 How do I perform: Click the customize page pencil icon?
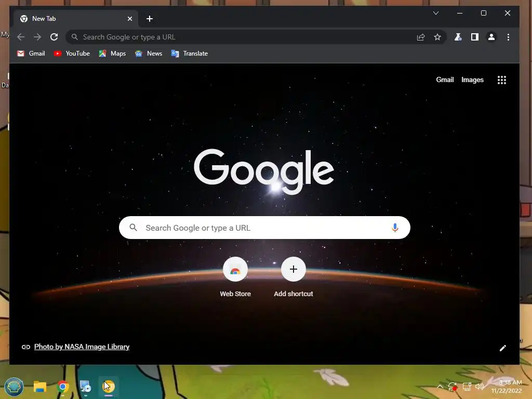point(503,348)
